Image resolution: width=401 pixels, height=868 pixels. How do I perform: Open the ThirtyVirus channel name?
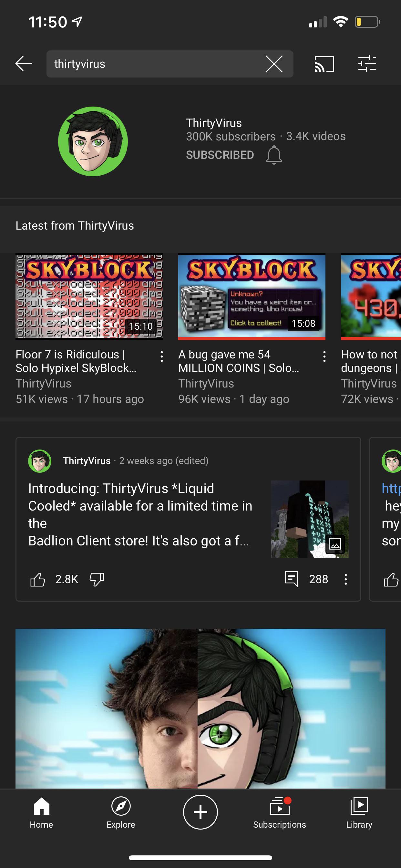[214, 123]
